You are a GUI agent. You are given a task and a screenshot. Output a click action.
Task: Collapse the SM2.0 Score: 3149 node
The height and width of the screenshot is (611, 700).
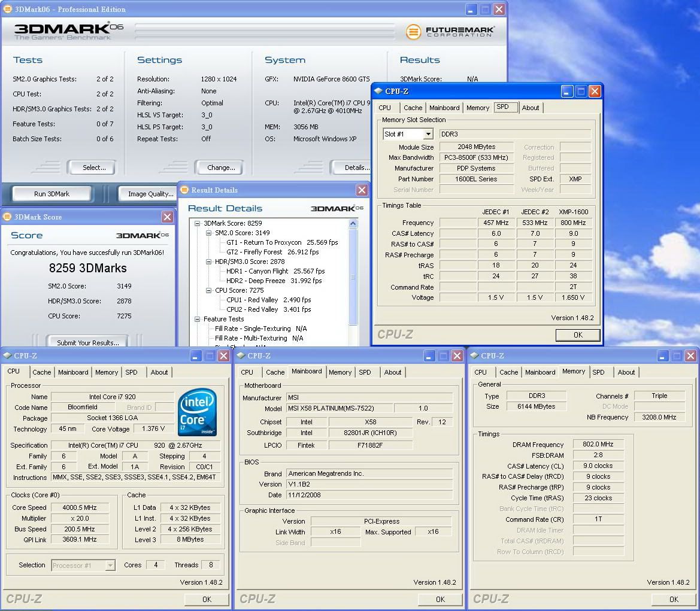(x=208, y=233)
